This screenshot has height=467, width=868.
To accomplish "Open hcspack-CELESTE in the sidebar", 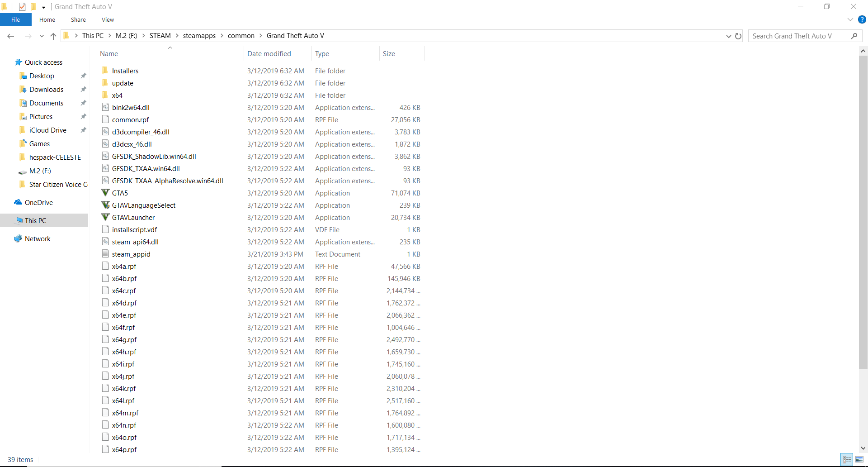I will click(x=55, y=157).
